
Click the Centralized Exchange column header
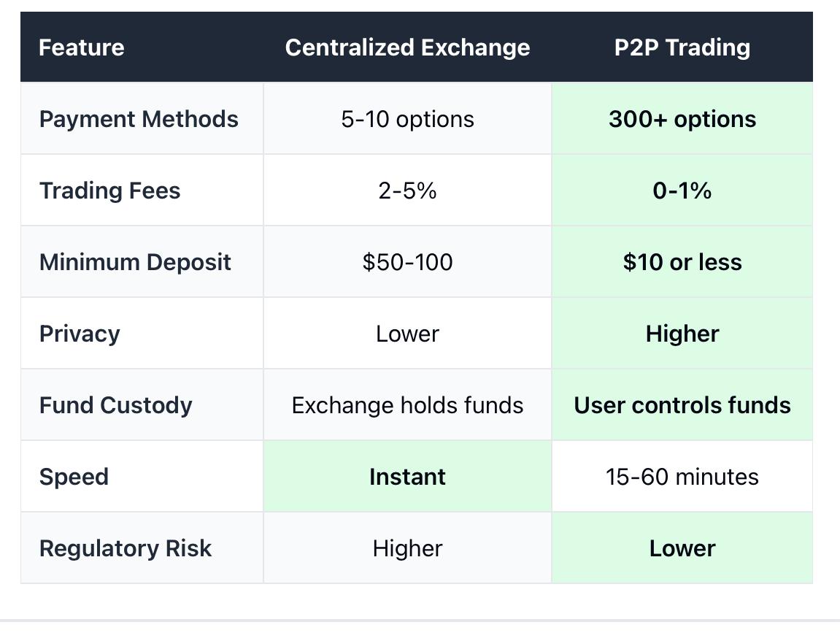pyautogui.click(x=407, y=47)
